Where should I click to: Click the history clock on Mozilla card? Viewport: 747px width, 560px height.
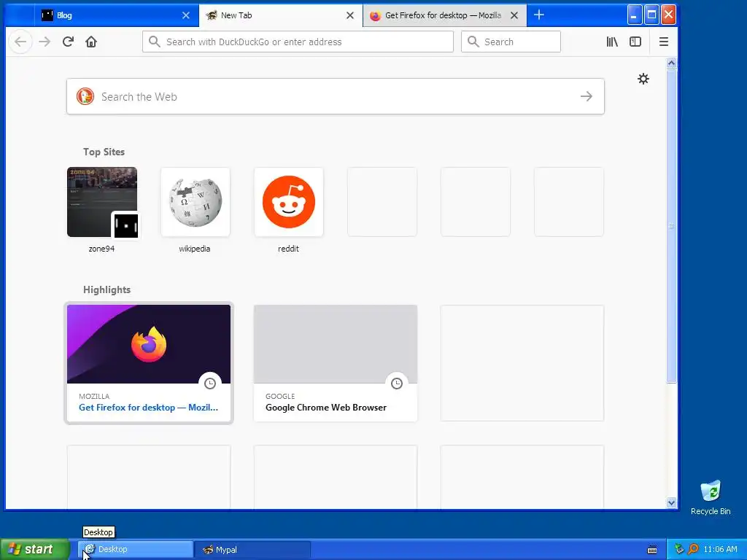(210, 384)
